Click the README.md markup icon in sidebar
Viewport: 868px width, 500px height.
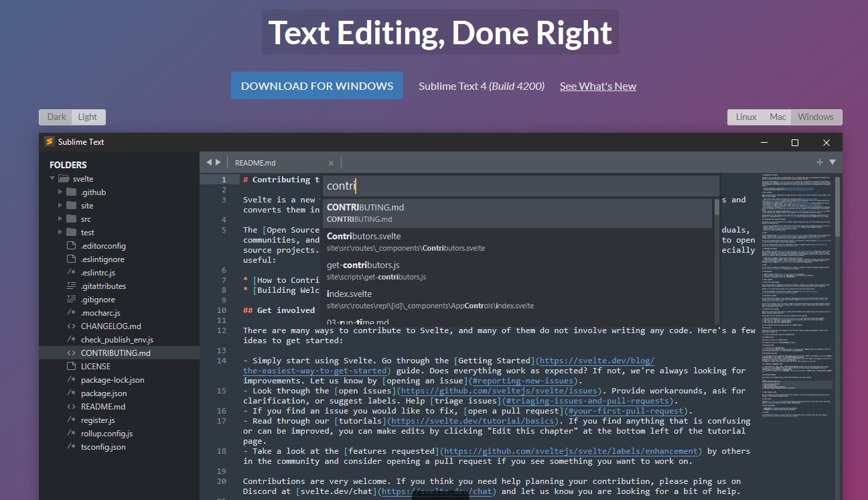click(x=72, y=407)
